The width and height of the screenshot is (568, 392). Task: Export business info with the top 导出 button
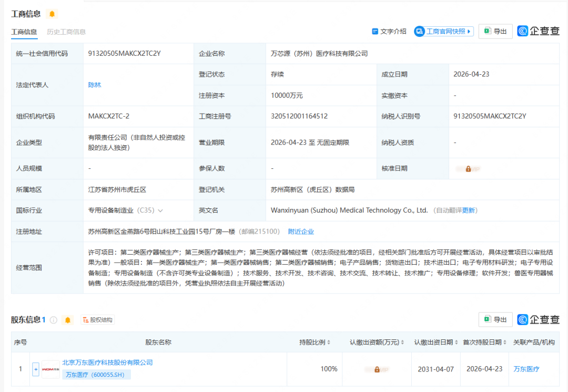495,32
